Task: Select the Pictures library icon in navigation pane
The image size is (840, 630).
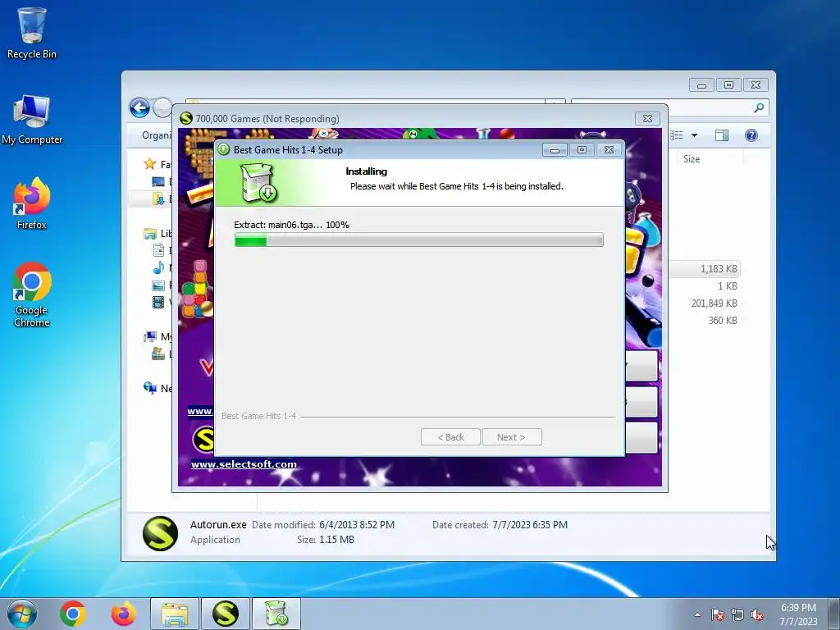Action: point(158,285)
